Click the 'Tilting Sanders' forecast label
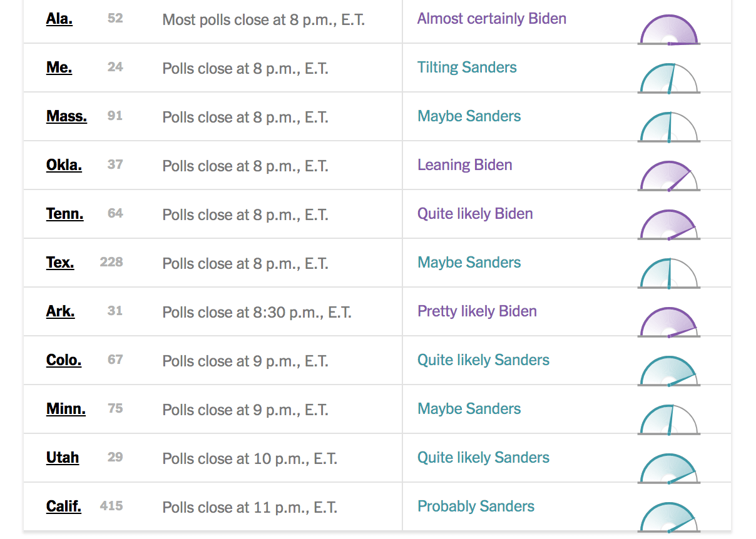Image resolution: width=756 pixels, height=539 pixels. point(467,68)
